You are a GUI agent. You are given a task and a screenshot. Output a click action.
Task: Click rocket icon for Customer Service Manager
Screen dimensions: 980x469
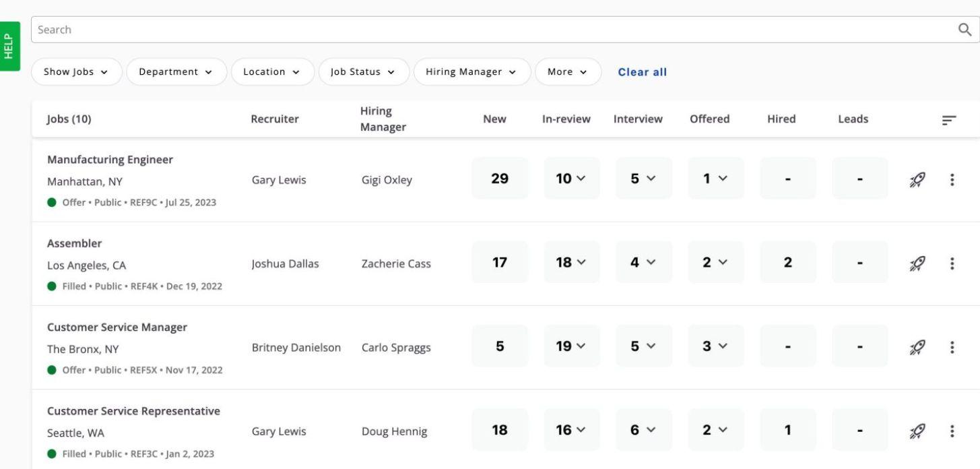coord(916,347)
